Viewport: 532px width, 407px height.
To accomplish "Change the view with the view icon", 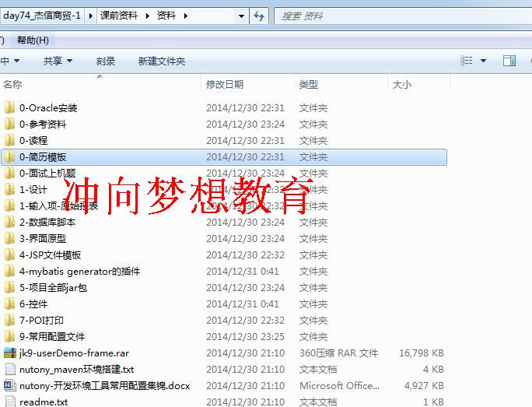I will point(467,61).
